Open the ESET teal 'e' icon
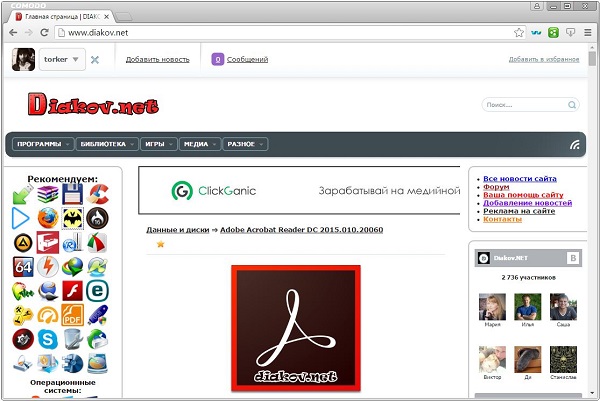The width and height of the screenshot is (600, 401). click(x=97, y=291)
